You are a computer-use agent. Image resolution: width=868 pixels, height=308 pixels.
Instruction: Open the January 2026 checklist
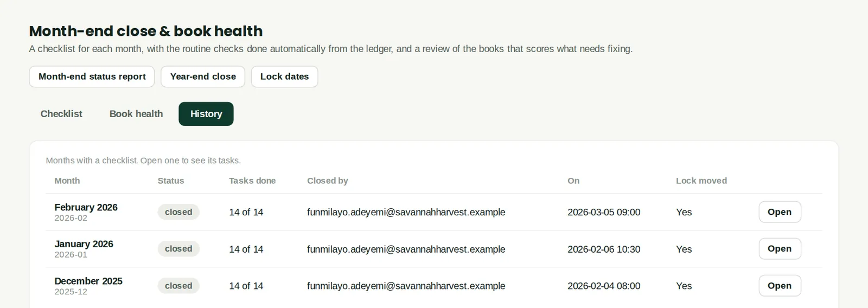(780, 249)
